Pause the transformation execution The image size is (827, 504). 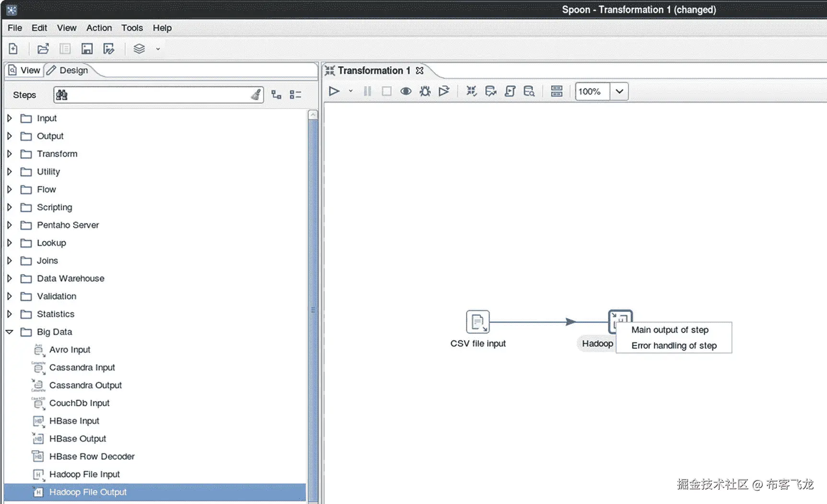(367, 91)
